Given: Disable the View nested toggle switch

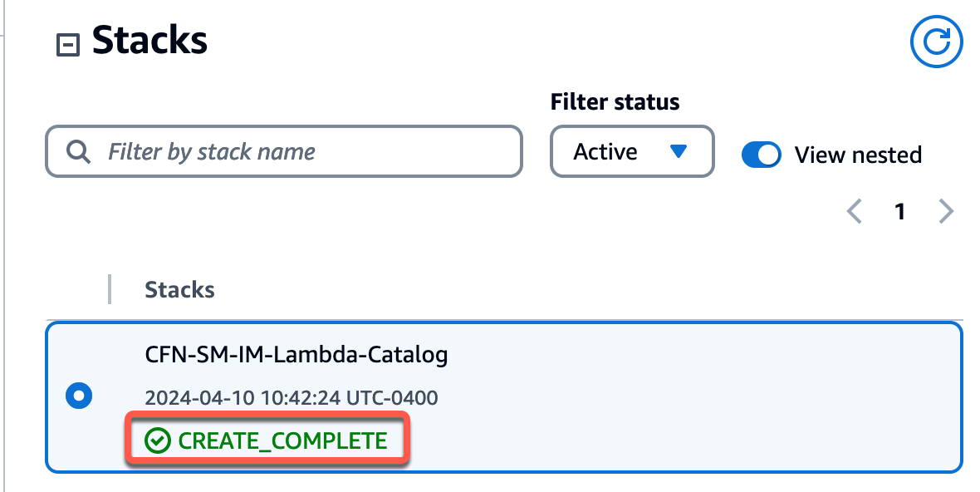Looking at the screenshot, I should (x=761, y=155).
